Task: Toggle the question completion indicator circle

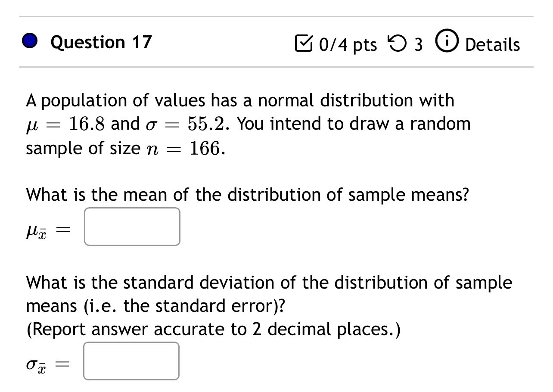Action: point(29,41)
